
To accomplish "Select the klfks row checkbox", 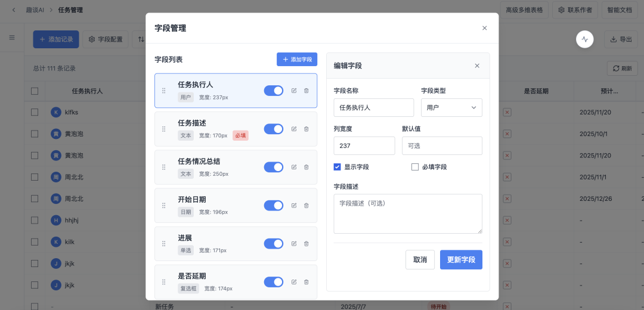I will point(35,112).
